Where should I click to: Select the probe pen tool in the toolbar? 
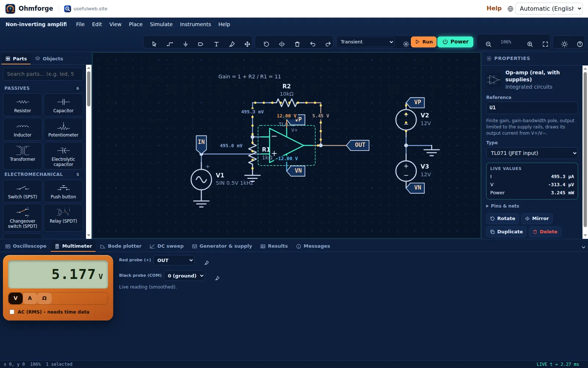pos(232,44)
